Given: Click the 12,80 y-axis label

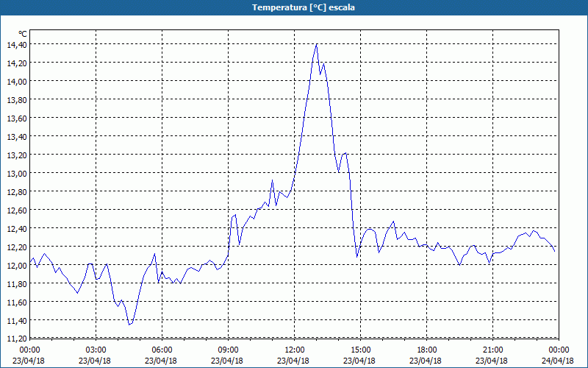Looking at the screenshot, I should click(17, 191).
